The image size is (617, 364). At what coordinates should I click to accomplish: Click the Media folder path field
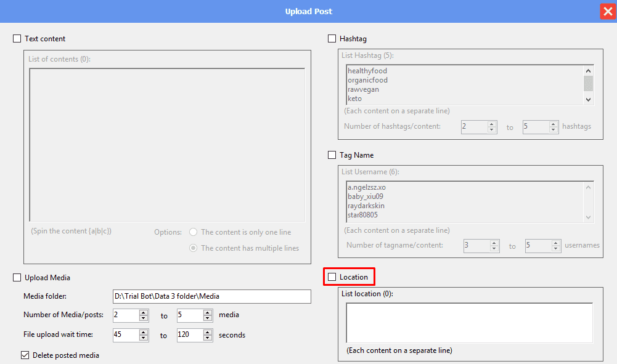pyautogui.click(x=211, y=296)
